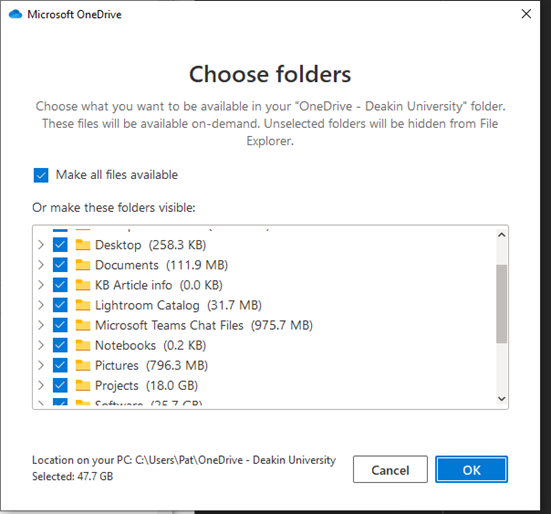This screenshot has height=514, width=551.
Task: Click the OneDrive cloud icon in title bar
Action: click(15, 14)
